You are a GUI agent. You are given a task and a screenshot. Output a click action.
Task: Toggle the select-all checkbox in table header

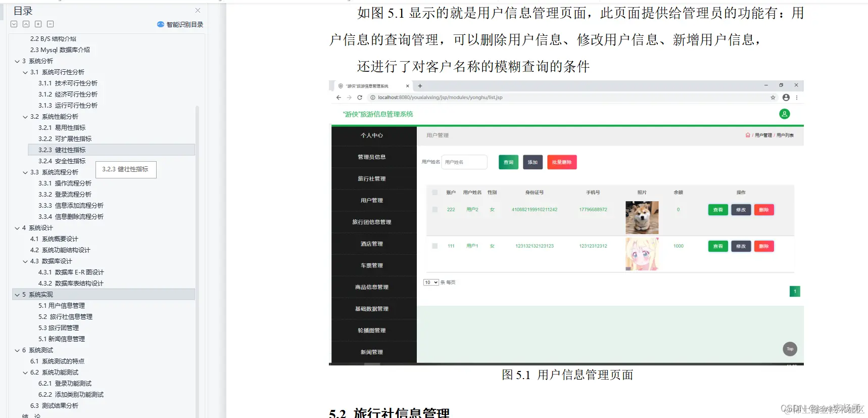(435, 193)
